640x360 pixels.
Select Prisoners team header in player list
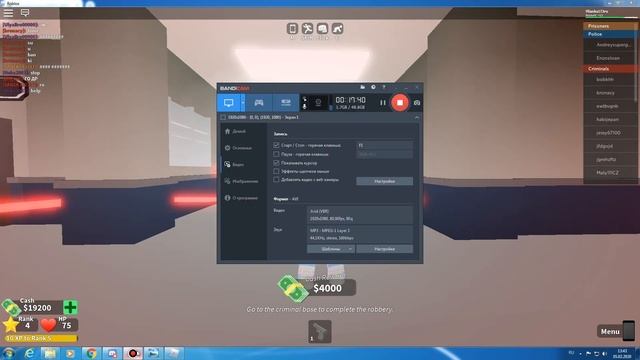(x=610, y=26)
